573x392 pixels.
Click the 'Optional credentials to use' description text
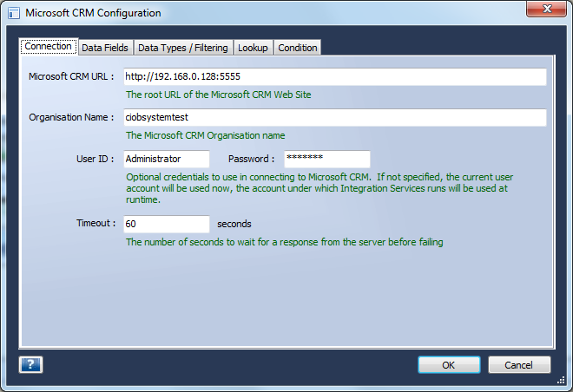tap(319, 188)
